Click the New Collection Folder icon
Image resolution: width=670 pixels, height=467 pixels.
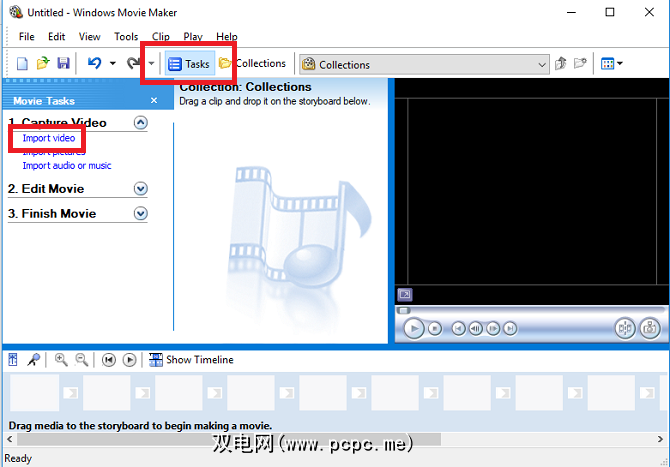(580, 64)
